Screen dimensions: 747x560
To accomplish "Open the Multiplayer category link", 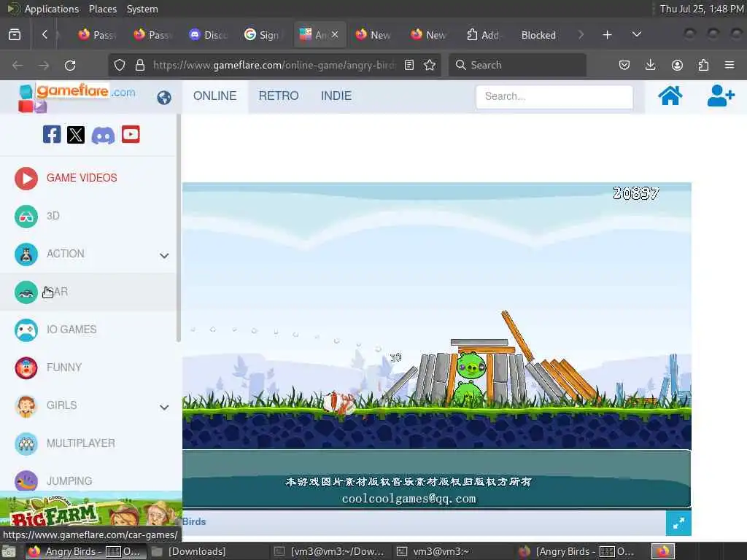I will tap(80, 443).
